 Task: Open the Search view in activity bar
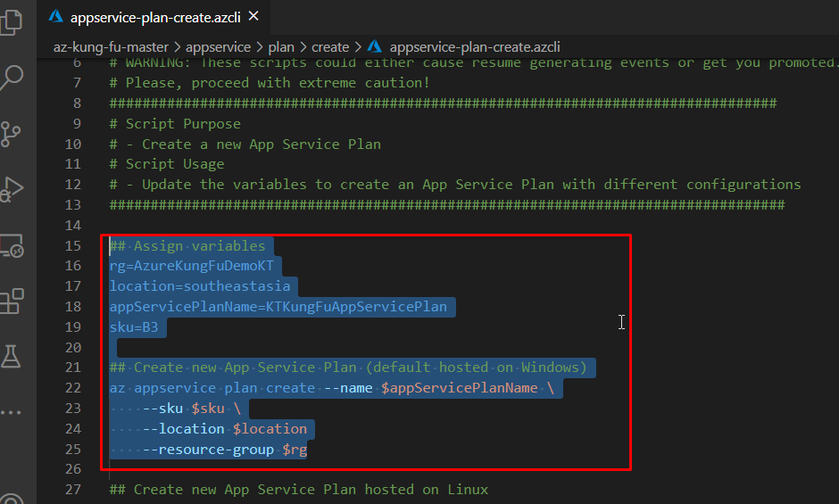pos(12,78)
